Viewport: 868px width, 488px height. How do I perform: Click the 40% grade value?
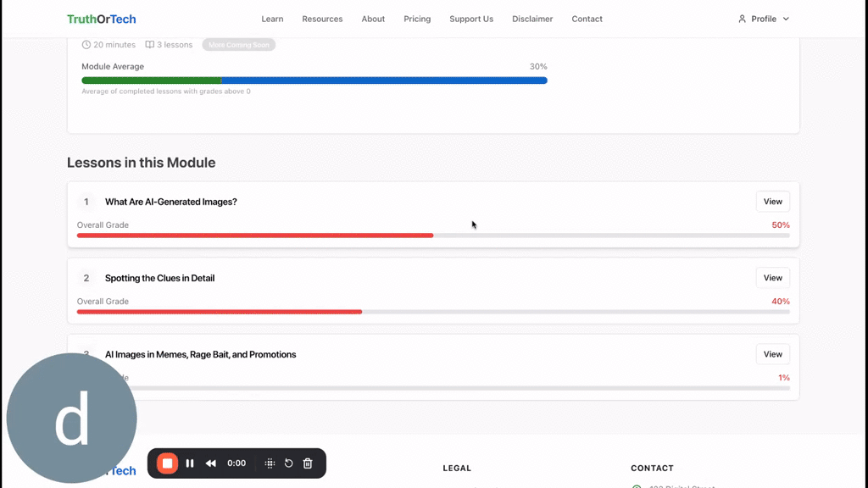click(x=781, y=302)
